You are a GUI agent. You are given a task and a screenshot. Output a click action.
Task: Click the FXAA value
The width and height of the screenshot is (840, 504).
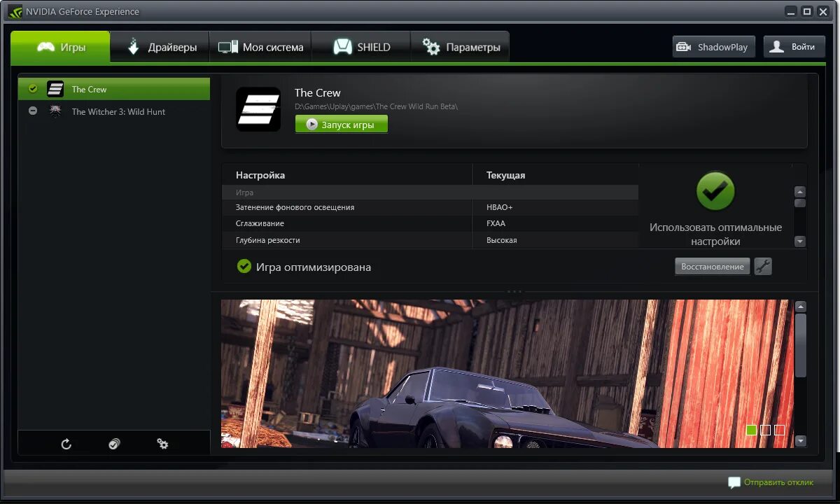496,223
